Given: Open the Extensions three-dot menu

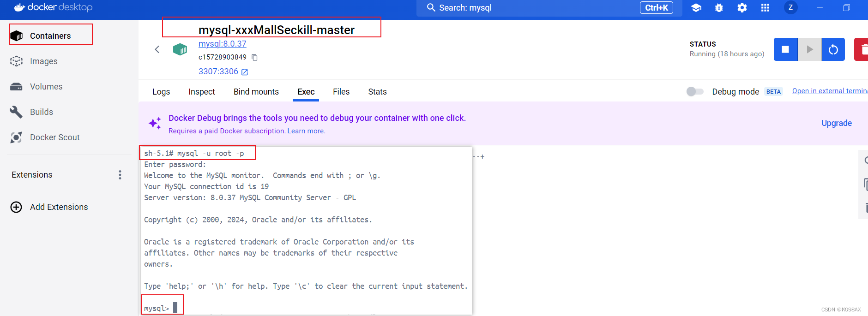Looking at the screenshot, I should pyautogui.click(x=120, y=175).
